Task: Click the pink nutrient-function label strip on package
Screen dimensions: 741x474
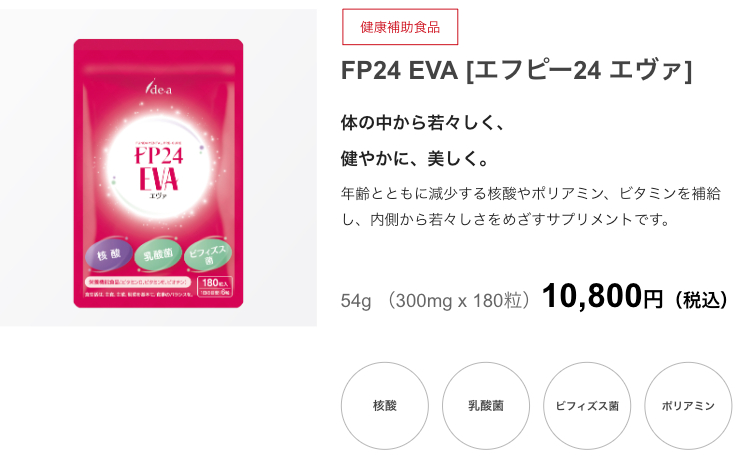Action: (138, 282)
